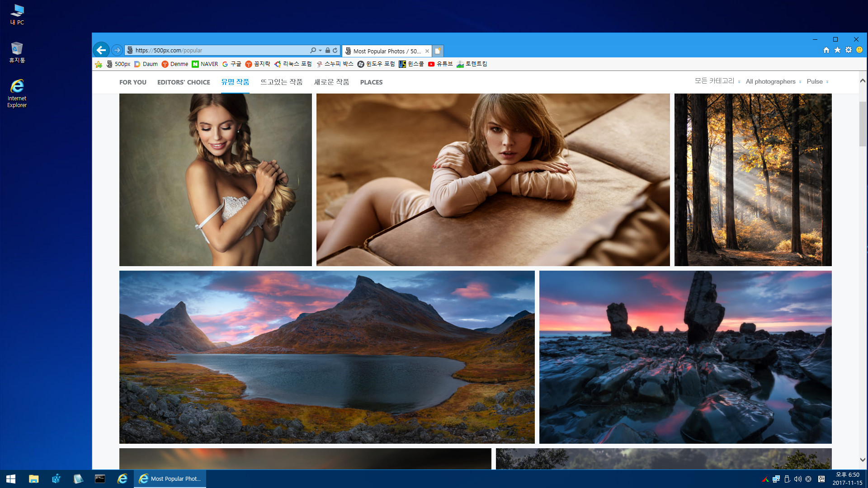Click the search magnifier in address bar

pyautogui.click(x=313, y=50)
